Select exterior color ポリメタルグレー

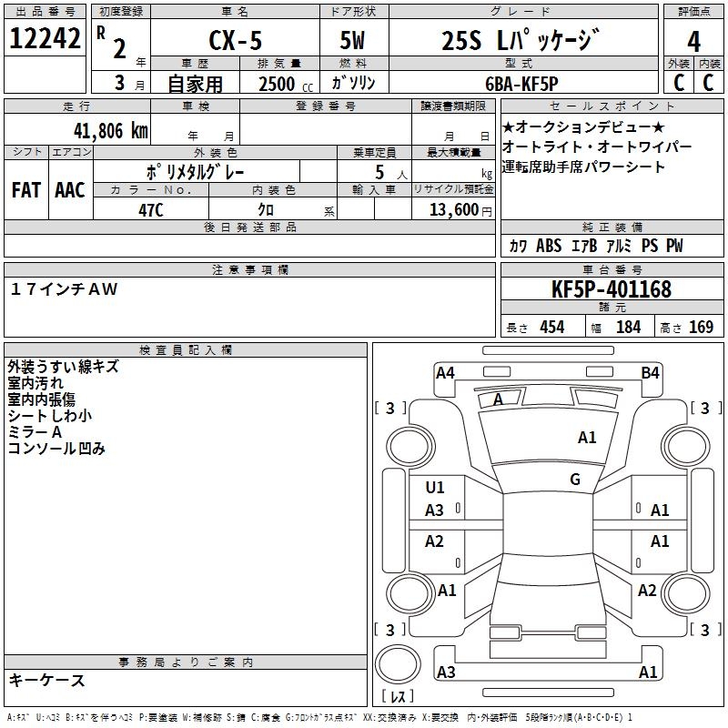[x=195, y=172]
